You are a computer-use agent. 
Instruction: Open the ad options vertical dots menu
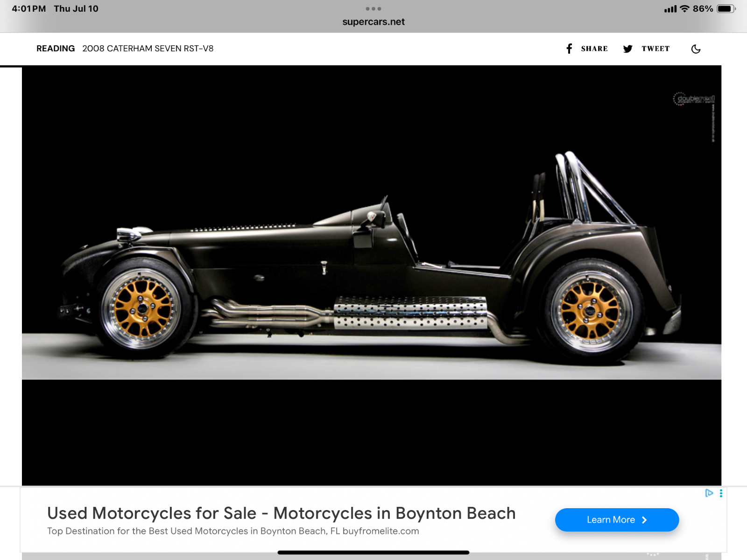721,493
